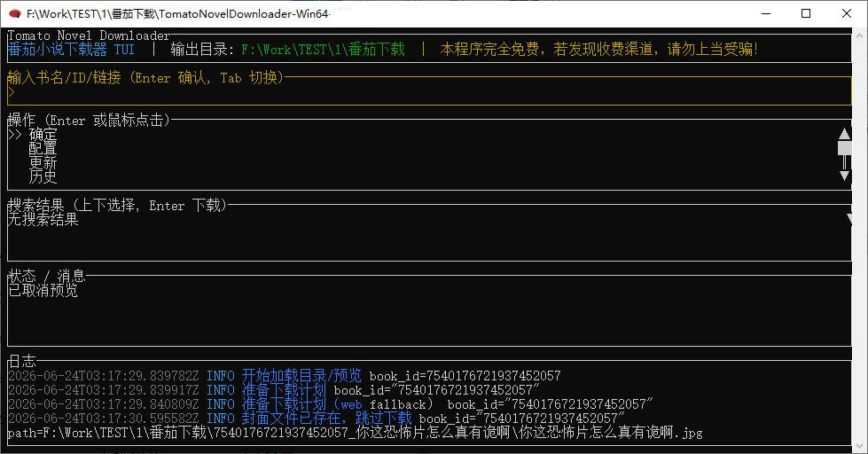Click the 状态 / 消息 panel title

[x=46, y=276]
